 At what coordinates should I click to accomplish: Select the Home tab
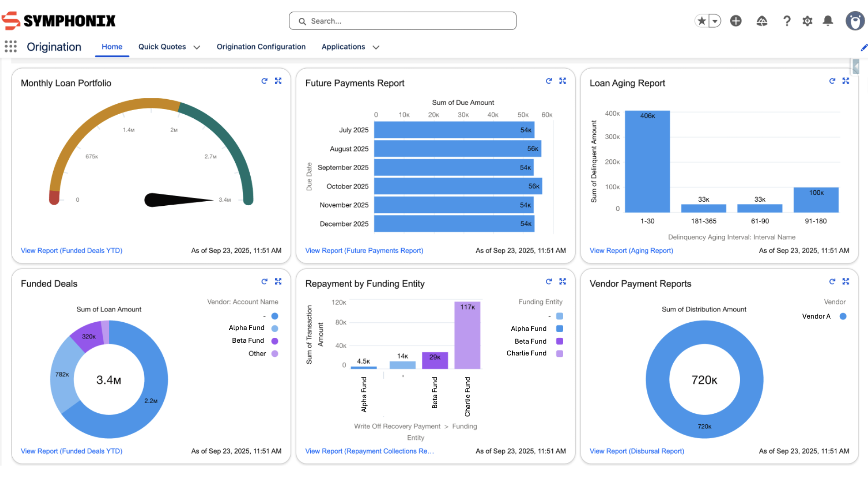pyautogui.click(x=112, y=46)
